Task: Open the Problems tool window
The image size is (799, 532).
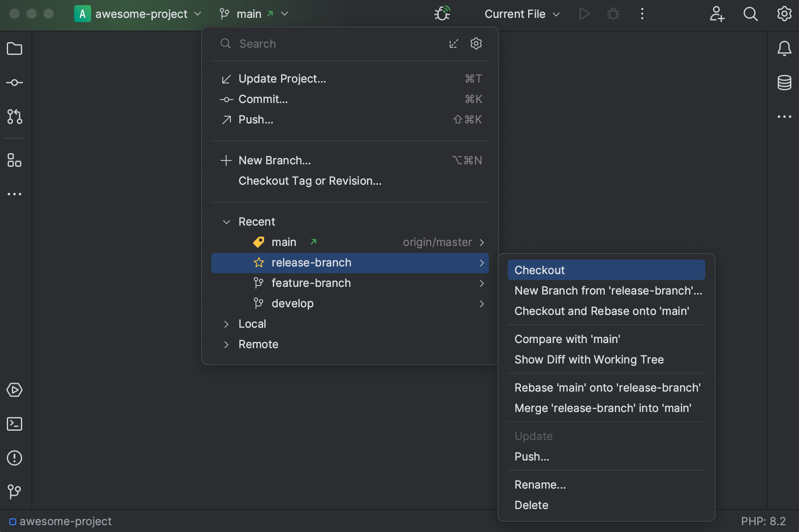Action: [x=14, y=458]
